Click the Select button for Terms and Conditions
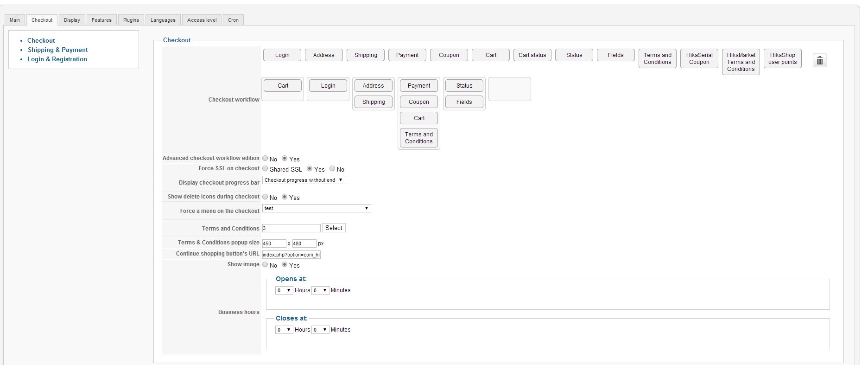The image size is (868, 365). tap(334, 228)
